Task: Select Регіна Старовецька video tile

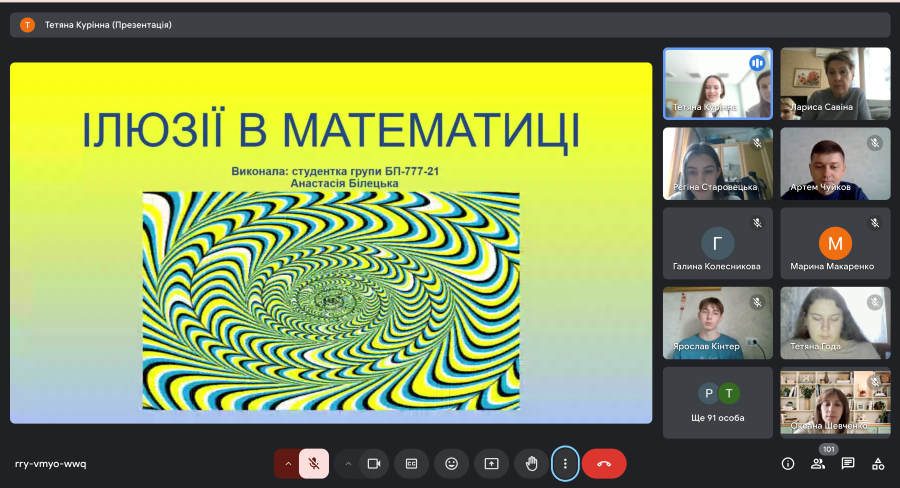Action: pyautogui.click(x=717, y=164)
